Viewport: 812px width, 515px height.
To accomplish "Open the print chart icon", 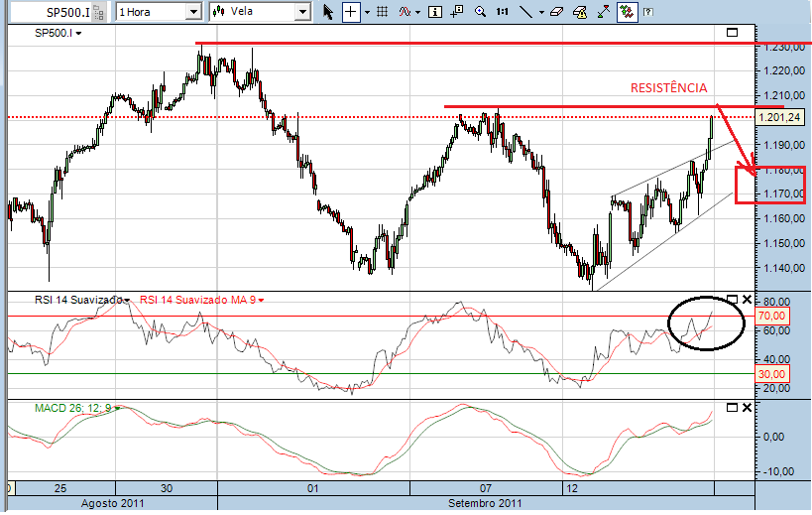I will pos(579,12).
